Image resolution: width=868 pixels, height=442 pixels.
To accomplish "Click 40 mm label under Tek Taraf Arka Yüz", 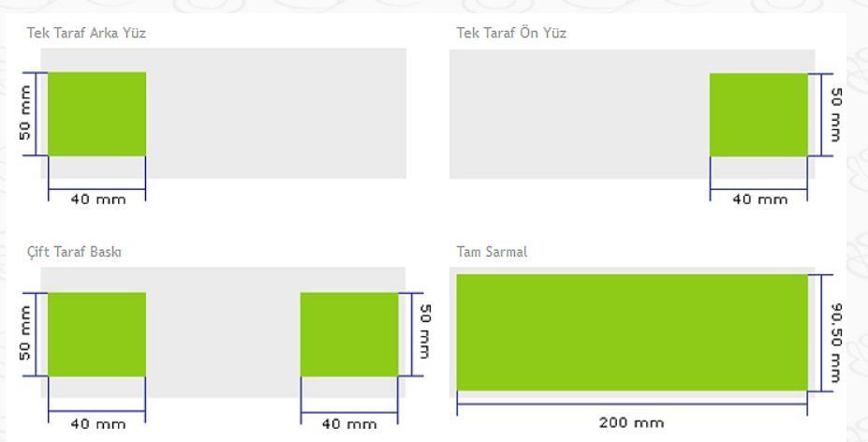I will 98,199.
